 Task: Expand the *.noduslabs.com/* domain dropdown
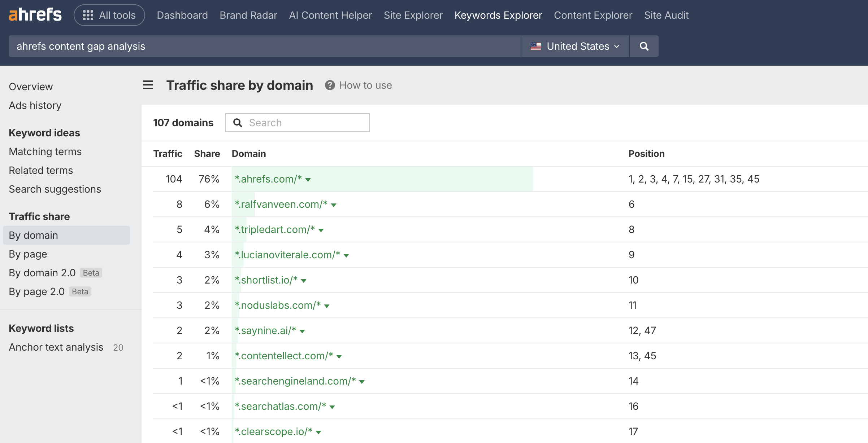tap(327, 306)
